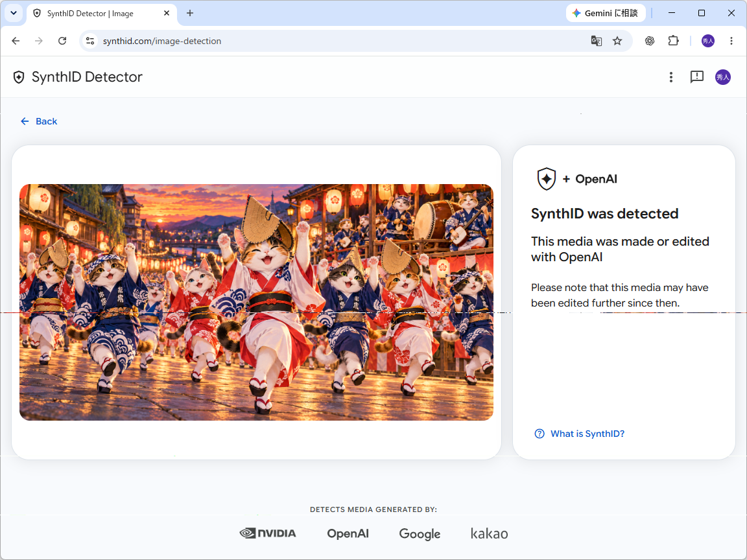Click the question mark help icon

pos(539,434)
